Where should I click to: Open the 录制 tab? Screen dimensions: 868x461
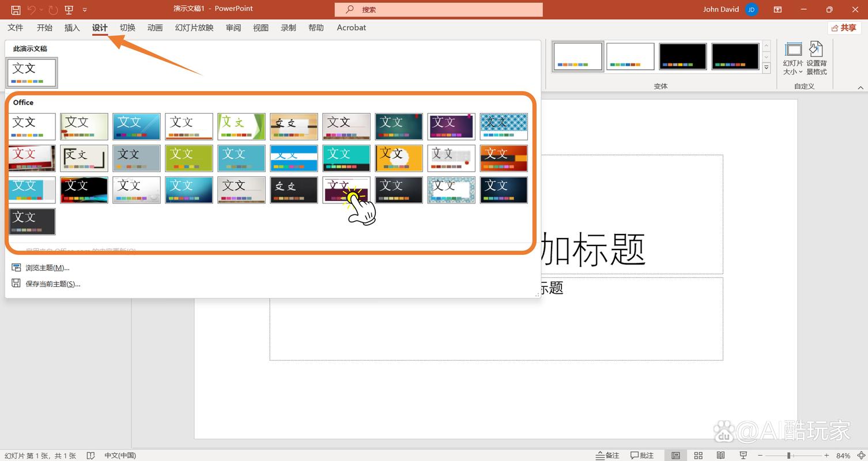[288, 28]
